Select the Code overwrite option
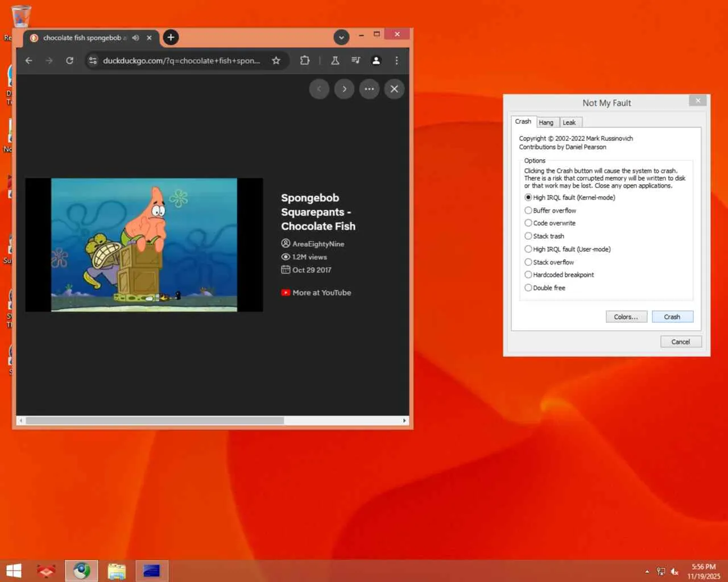Screen dimensions: 728x582 550,223
